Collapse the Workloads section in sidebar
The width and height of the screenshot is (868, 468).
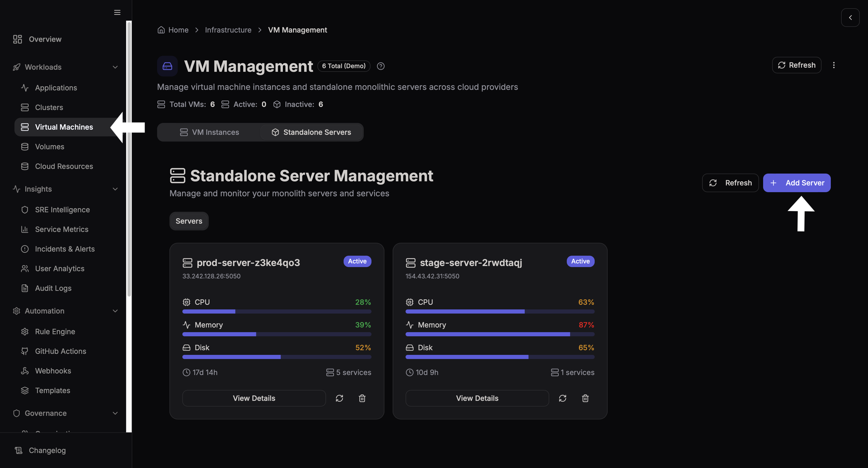115,67
